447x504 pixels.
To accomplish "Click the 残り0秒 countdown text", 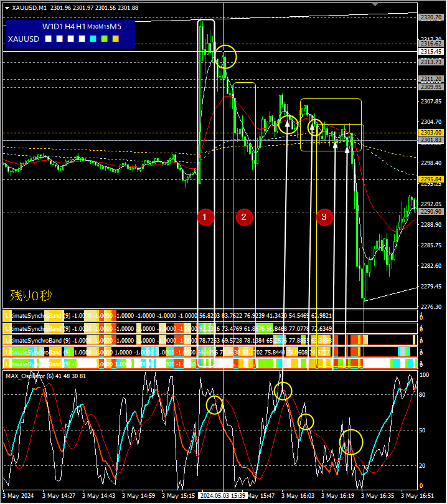I will click(x=31, y=295).
